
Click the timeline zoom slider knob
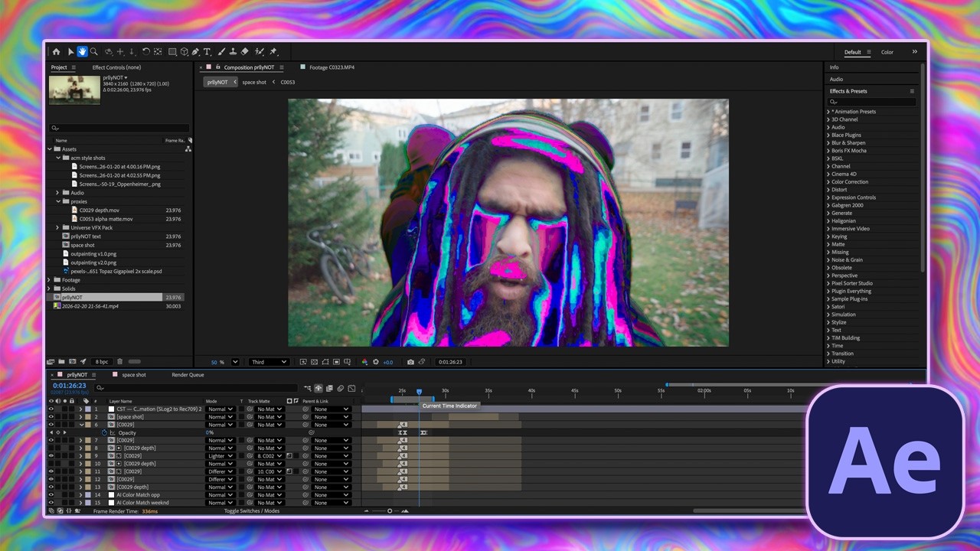pos(389,510)
